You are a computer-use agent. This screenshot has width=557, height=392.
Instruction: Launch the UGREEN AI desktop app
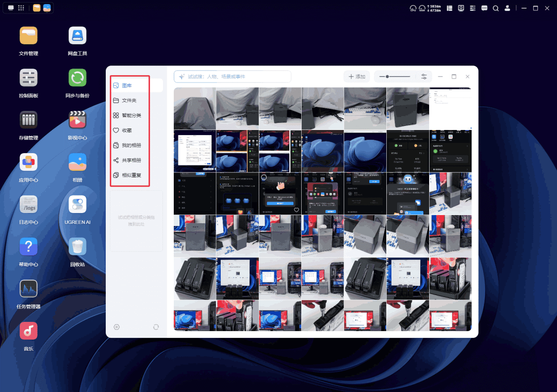[x=77, y=204]
